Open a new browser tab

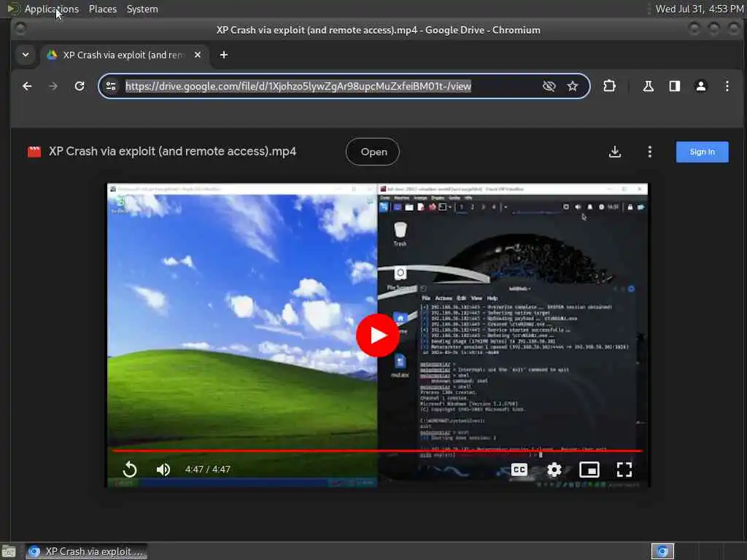[x=224, y=55]
